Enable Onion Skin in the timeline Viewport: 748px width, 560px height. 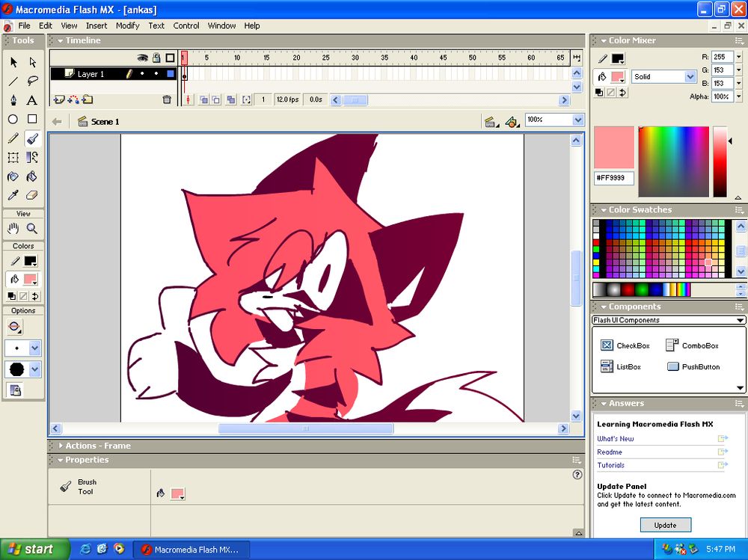(x=204, y=99)
